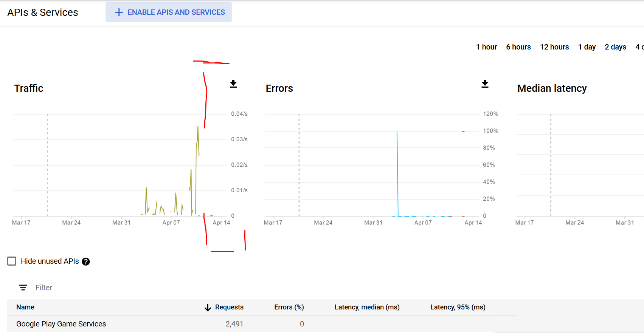Click the 100% axis label on Errors chart
This screenshot has width=644, height=334.
490,131
